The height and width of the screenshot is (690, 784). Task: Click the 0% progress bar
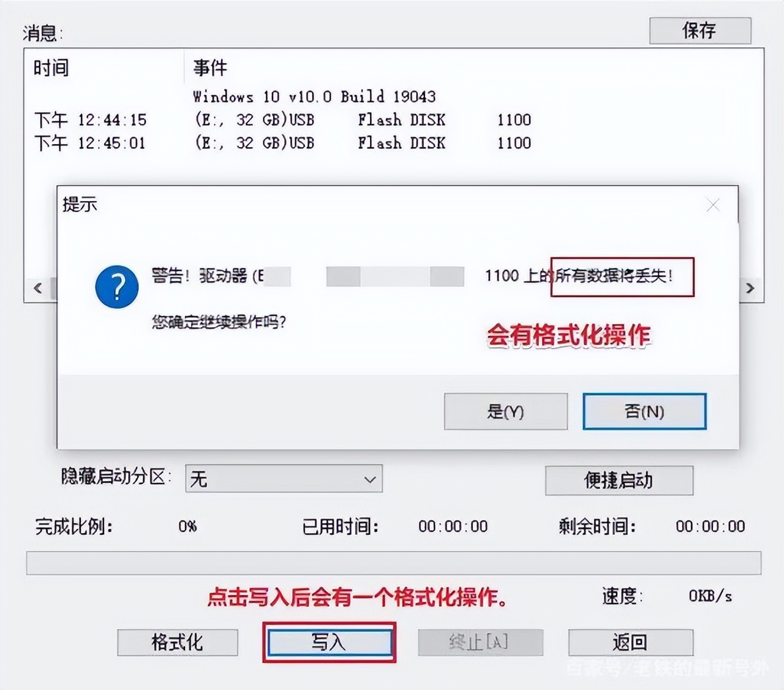[x=392, y=558]
